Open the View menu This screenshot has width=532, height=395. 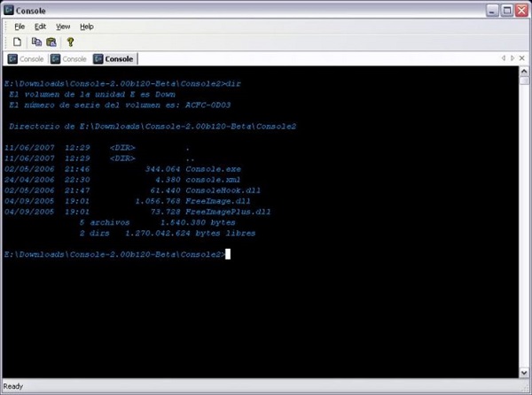click(63, 27)
